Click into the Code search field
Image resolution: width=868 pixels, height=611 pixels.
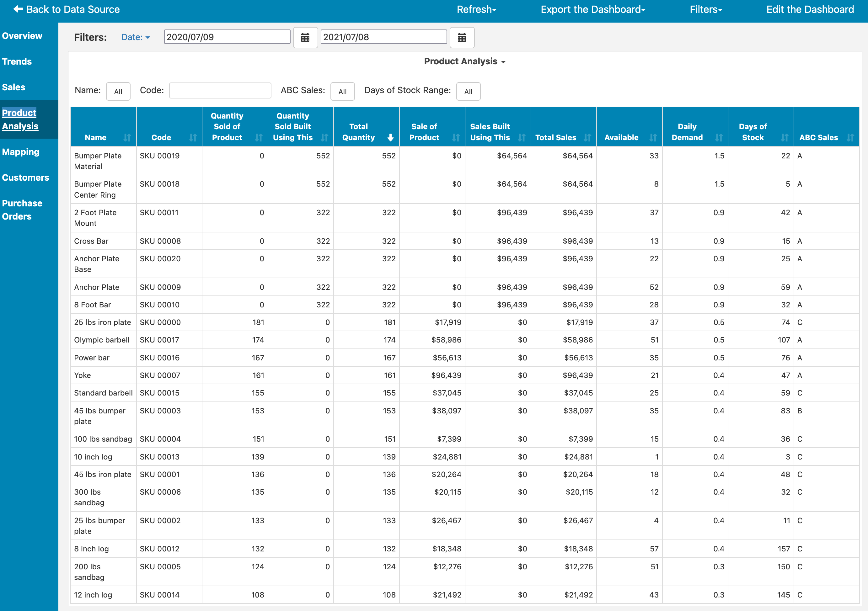click(x=220, y=90)
